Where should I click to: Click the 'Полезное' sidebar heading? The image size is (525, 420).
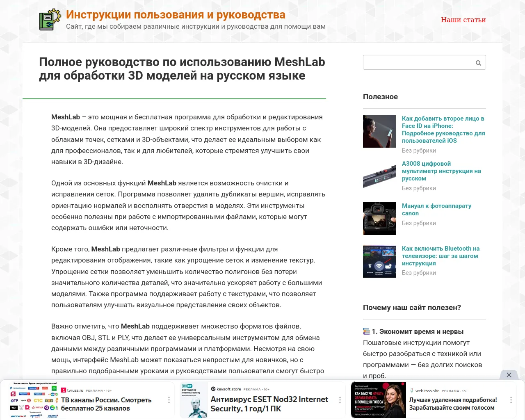[380, 97]
